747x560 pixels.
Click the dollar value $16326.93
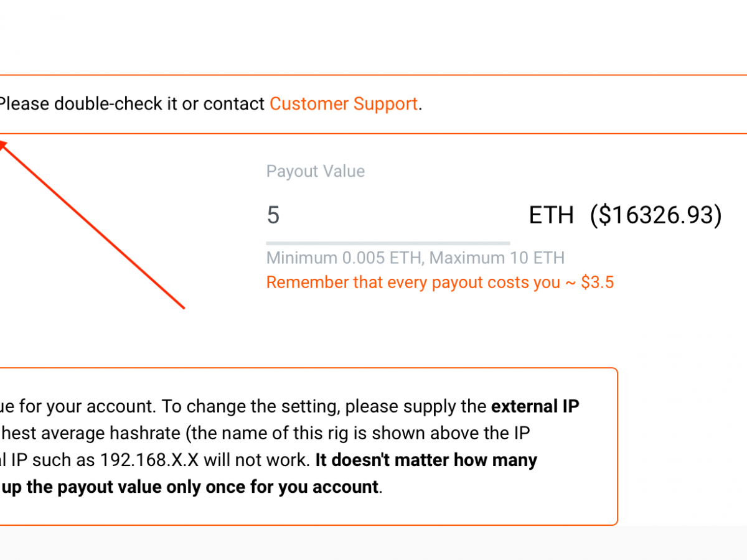655,214
